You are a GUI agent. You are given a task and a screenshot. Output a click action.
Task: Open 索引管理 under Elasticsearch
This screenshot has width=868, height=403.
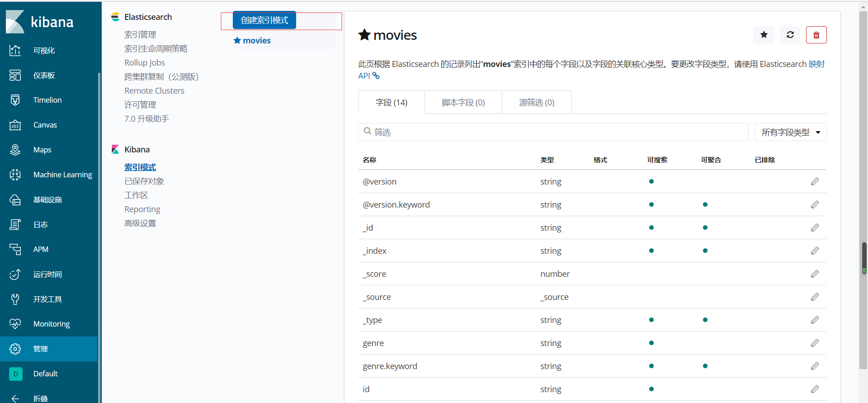[140, 34]
